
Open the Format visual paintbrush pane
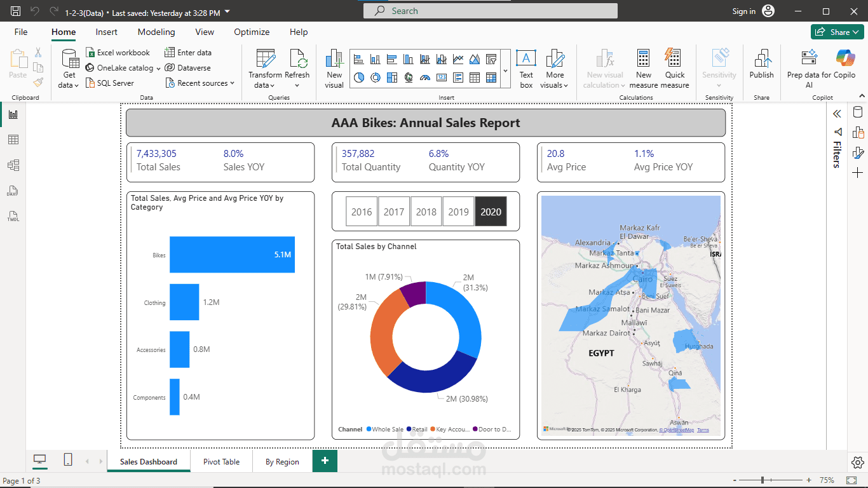[858, 152]
